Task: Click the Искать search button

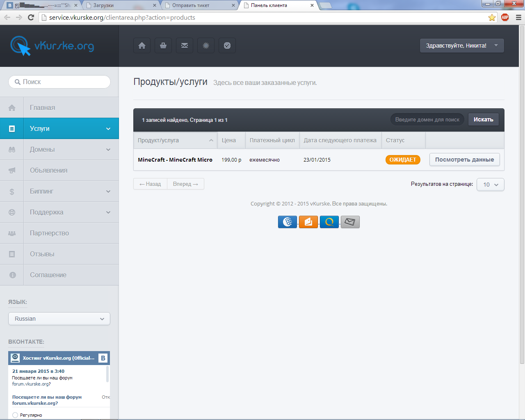Action: [484, 119]
